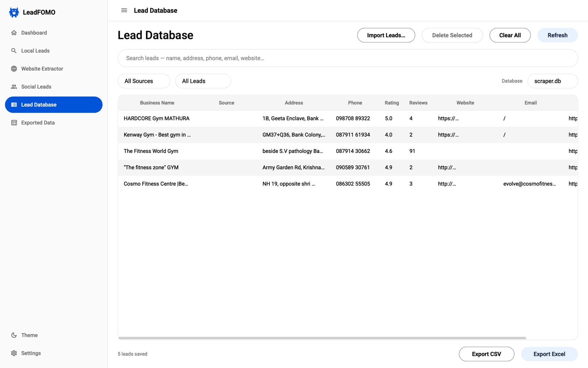The width and height of the screenshot is (588, 368).
Task: Click evolve@cosmofitnes email cell
Action: pos(530,184)
